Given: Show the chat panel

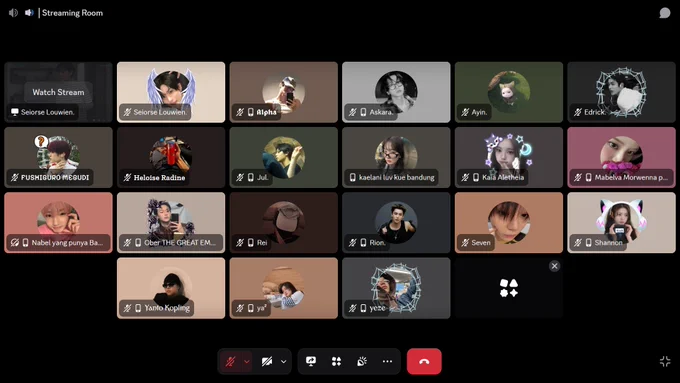Looking at the screenshot, I should 665,13.
